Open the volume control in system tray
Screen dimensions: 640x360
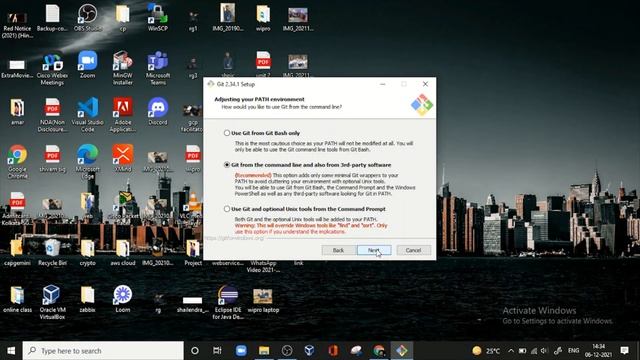click(x=544, y=351)
